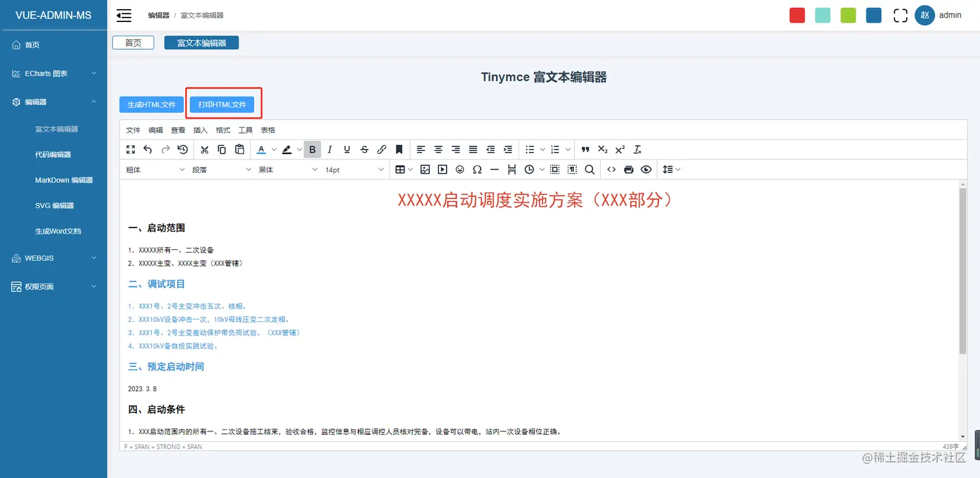
Task: Click 生成HTML文件 button
Action: [152, 104]
